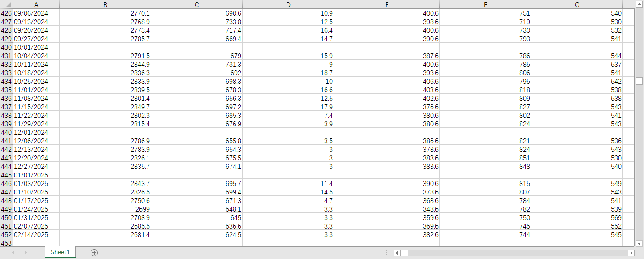Select row 426 header

coord(7,13)
